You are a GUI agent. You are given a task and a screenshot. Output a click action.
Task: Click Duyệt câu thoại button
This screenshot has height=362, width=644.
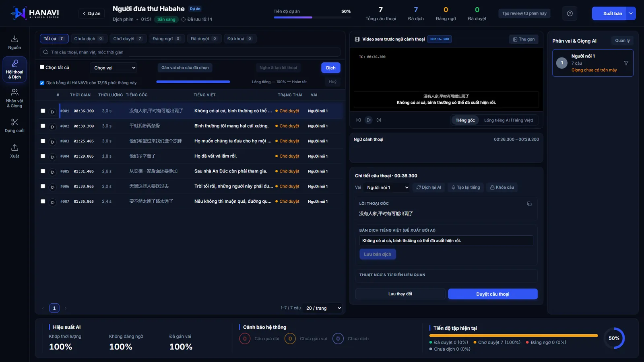493,294
